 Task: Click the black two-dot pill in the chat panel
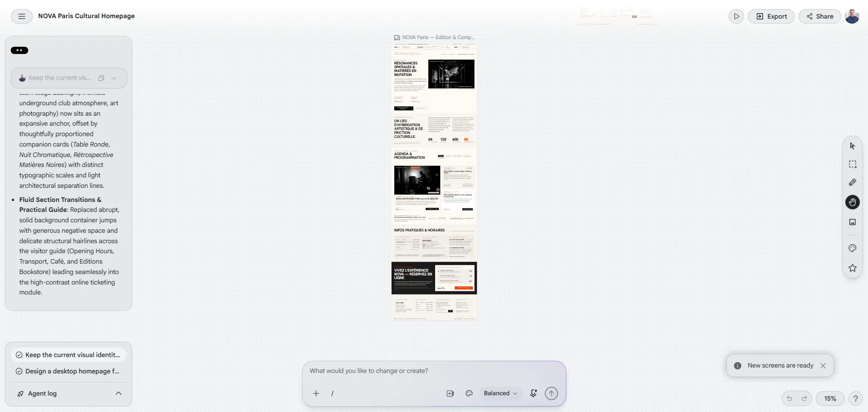pos(20,50)
